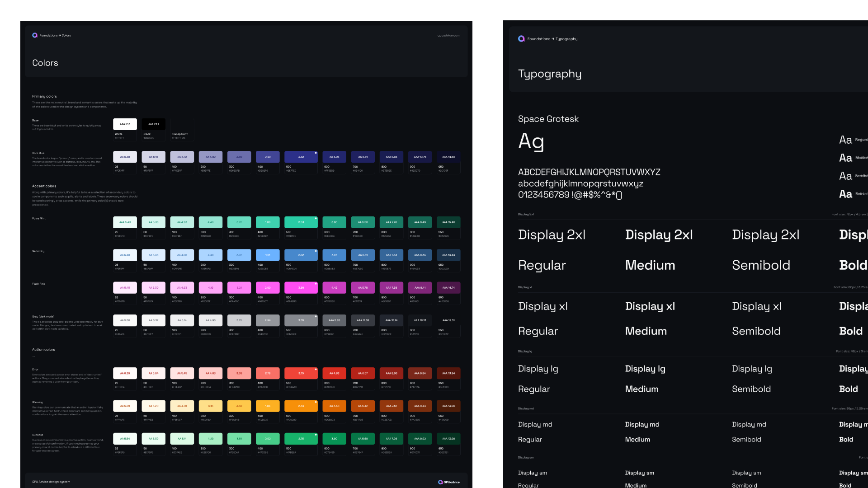
Task: Pick the Core Blue 500 swatch
Action: 301,157
